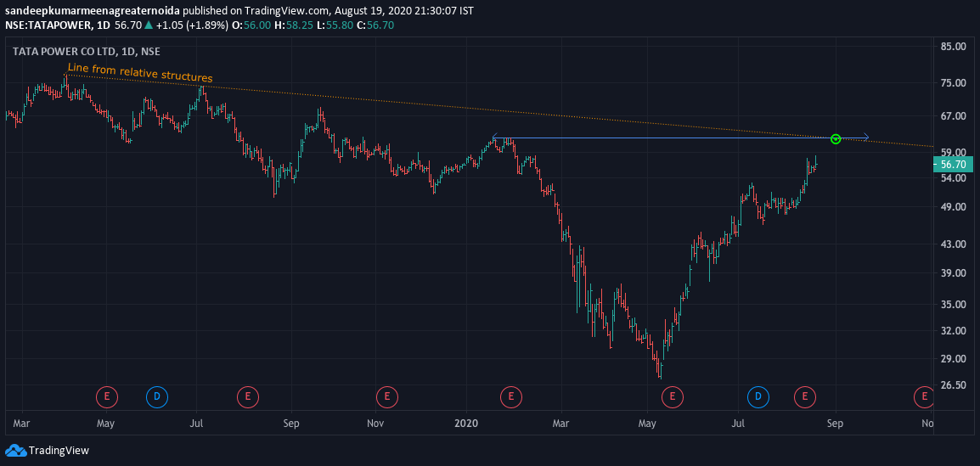Click the 43.00 price axis label
Screen dimensions: 980x466
[x=953, y=244]
